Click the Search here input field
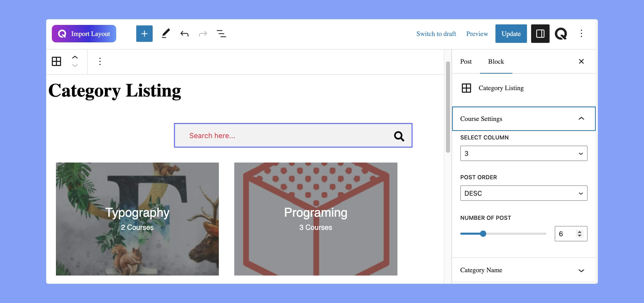This screenshot has width=644, height=303. (293, 136)
